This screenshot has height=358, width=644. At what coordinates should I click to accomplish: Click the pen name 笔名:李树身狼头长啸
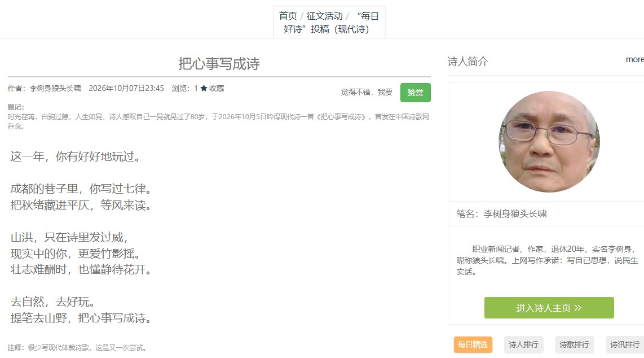coord(501,214)
